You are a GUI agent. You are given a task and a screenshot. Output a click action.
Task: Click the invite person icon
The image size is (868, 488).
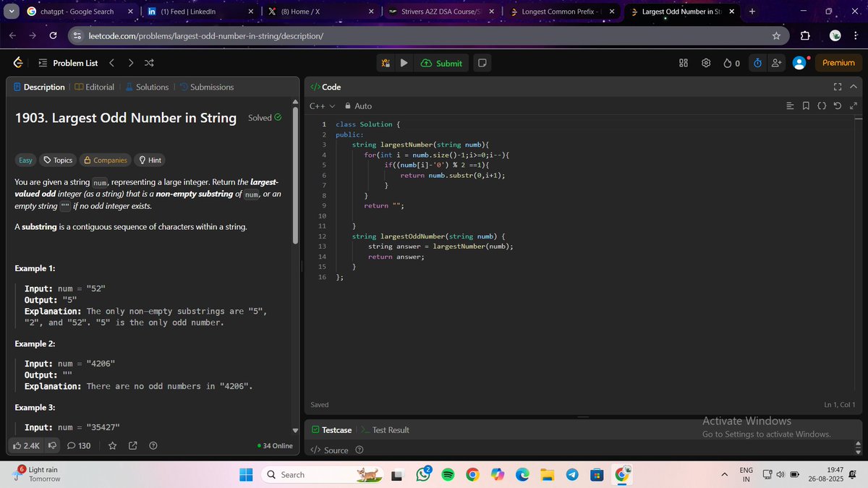click(777, 63)
